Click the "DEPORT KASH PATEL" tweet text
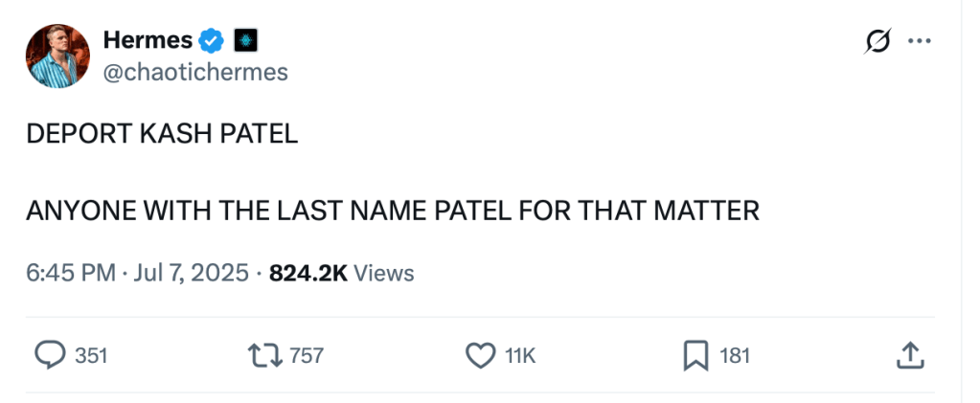 click(162, 134)
